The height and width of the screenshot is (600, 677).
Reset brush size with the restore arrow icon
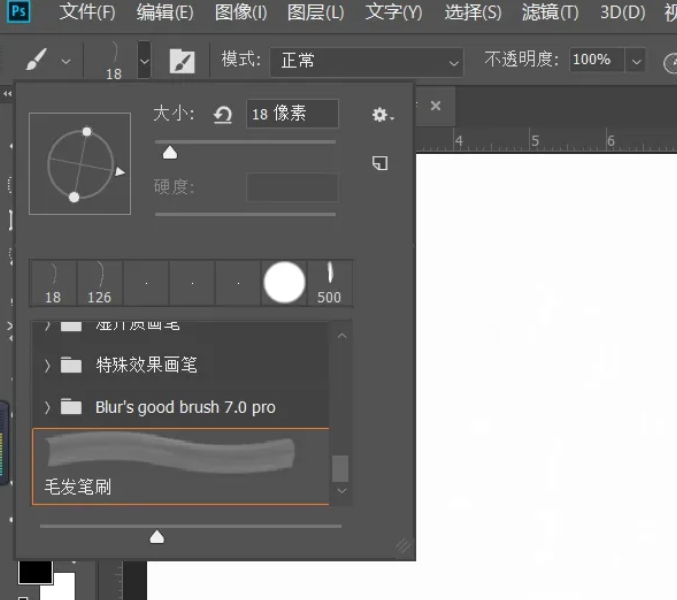[x=222, y=115]
